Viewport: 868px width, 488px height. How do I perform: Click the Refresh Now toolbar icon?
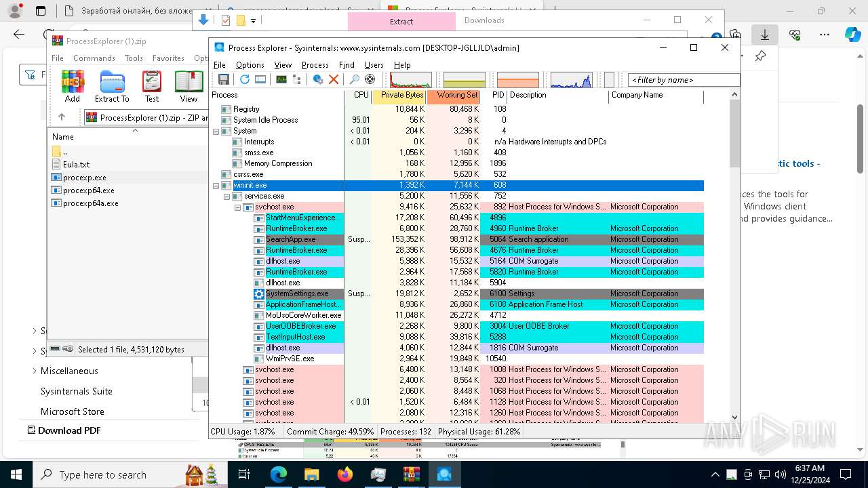[x=244, y=79]
